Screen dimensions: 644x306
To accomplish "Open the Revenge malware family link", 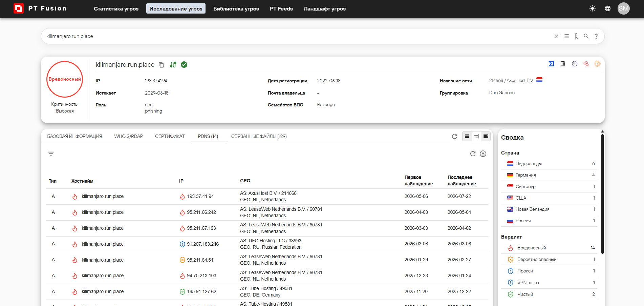I will [326, 105].
